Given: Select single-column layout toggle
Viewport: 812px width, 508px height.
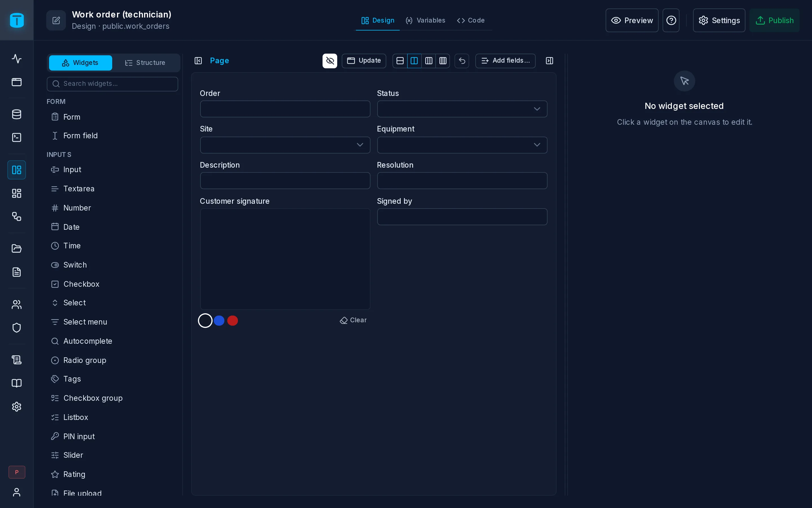Looking at the screenshot, I should pos(400,61).
